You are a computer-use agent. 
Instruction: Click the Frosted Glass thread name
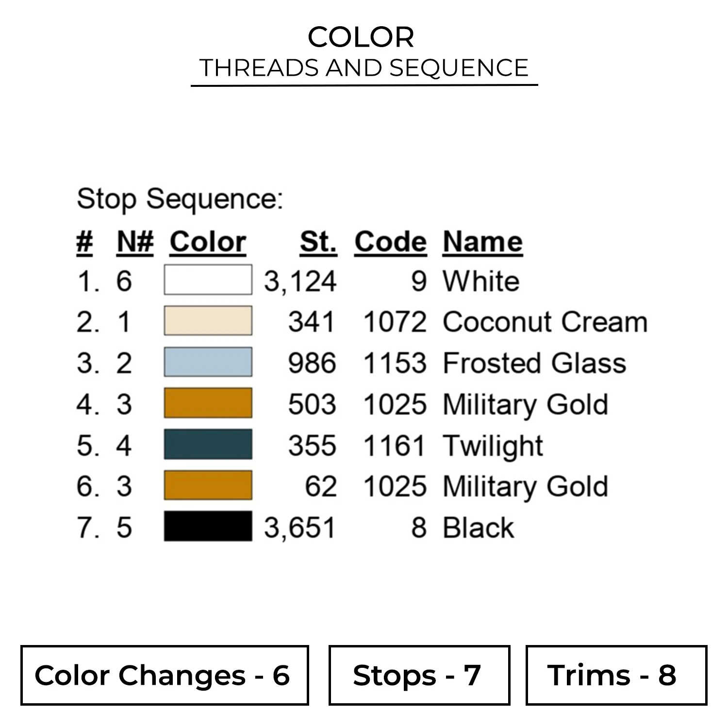pos(534,363)
